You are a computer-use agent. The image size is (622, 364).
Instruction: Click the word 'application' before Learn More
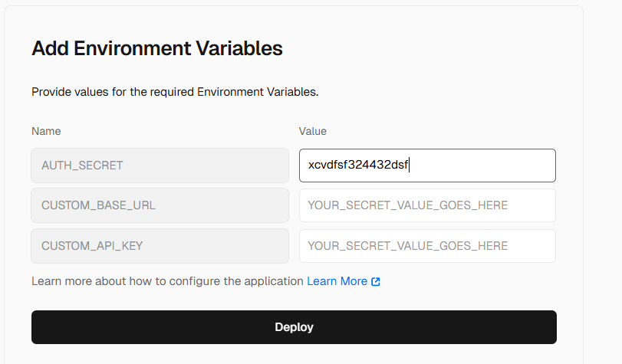coord(274,281)
